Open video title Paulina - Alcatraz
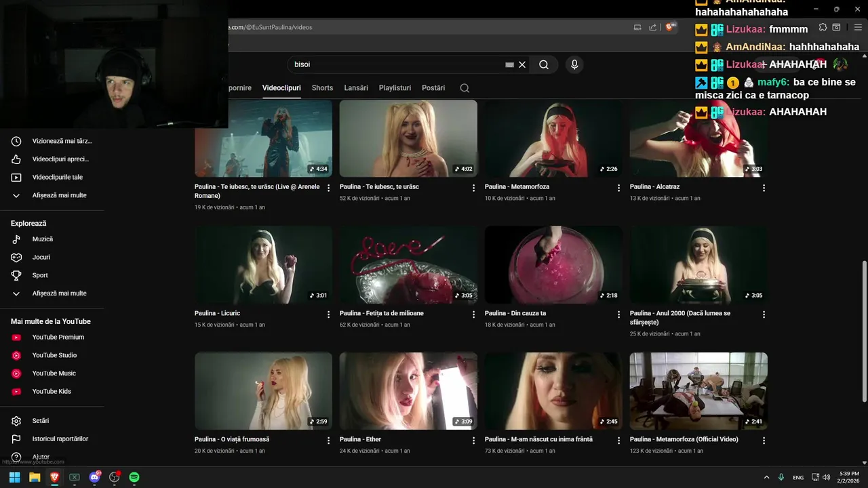The width and height of the screenshot is (868, 488). point(654,187)
